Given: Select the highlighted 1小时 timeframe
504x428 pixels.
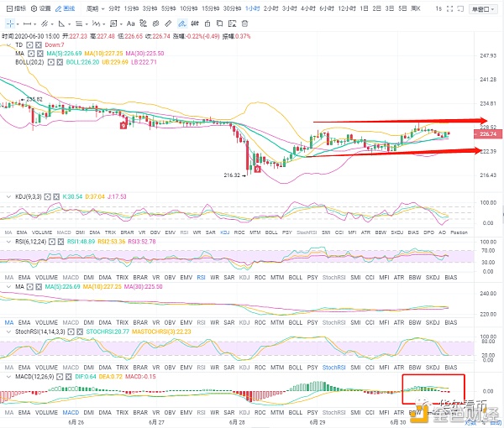Looking at the screenshot, I should 252,8.
